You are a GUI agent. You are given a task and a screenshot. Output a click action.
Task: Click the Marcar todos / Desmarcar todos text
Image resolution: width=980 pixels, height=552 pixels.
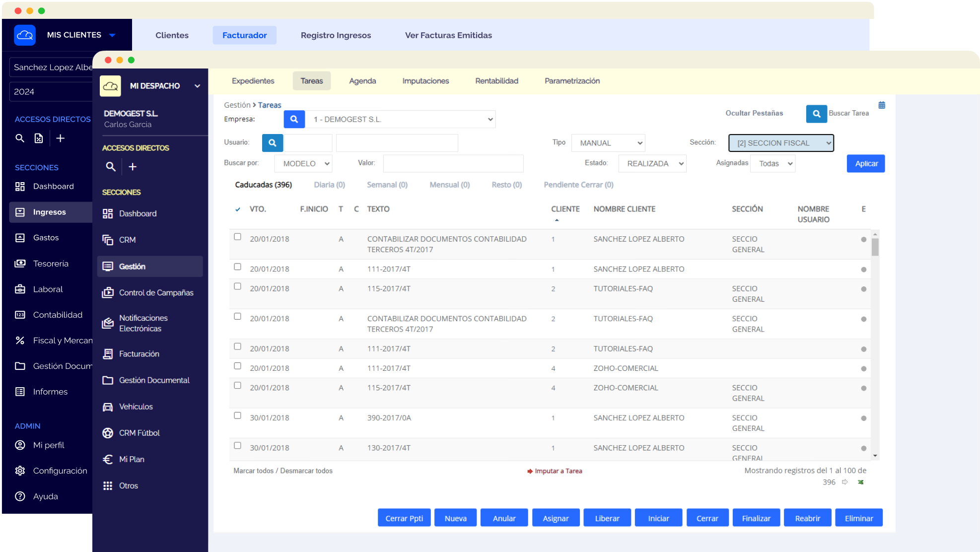pyautogui.click(x=283, y=471)
